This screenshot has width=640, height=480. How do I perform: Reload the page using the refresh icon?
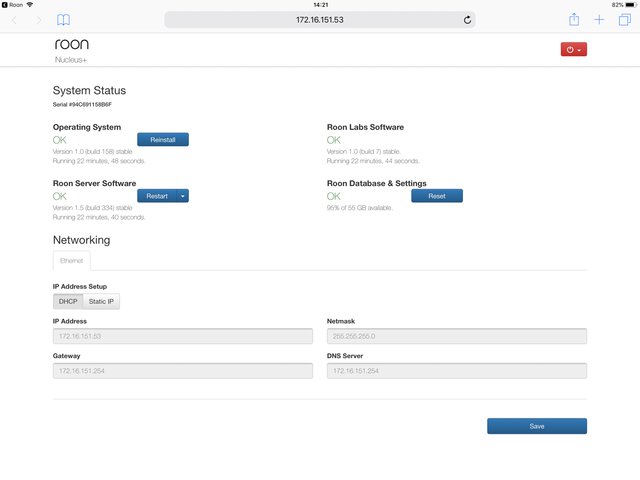pos(467,20)
